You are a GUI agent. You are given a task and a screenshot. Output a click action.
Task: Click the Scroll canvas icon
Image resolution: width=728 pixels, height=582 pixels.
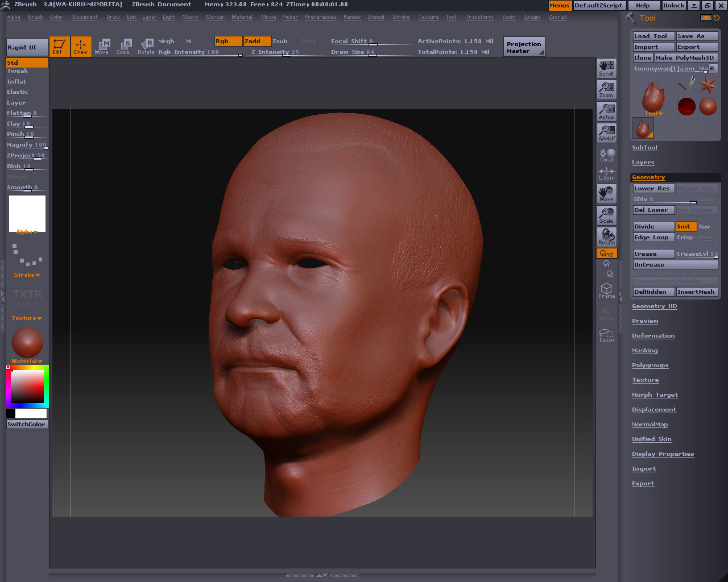tap(606, 68)
